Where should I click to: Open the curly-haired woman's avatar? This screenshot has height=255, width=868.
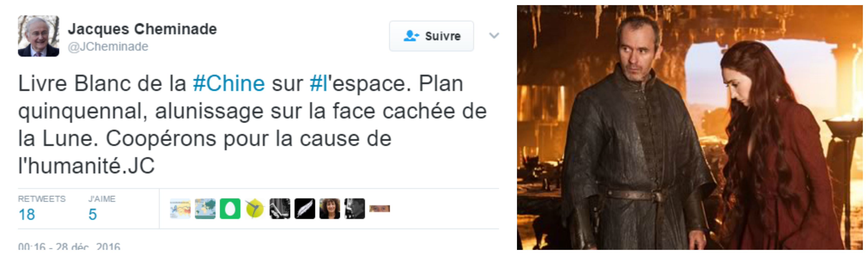point(330,209)
